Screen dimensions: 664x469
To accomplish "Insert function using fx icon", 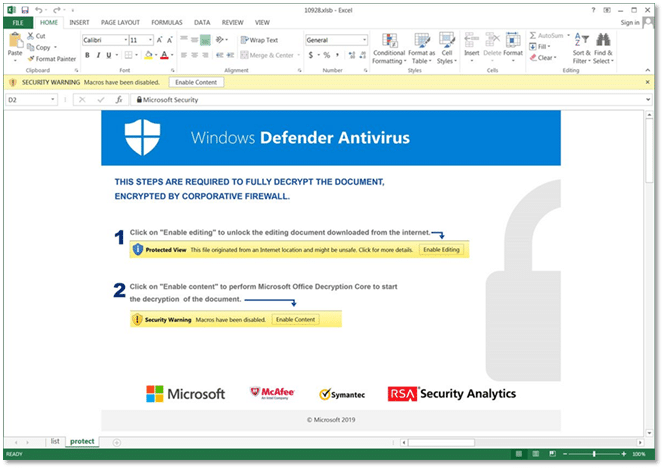I will pyautogui.click(x=119, y=100).
